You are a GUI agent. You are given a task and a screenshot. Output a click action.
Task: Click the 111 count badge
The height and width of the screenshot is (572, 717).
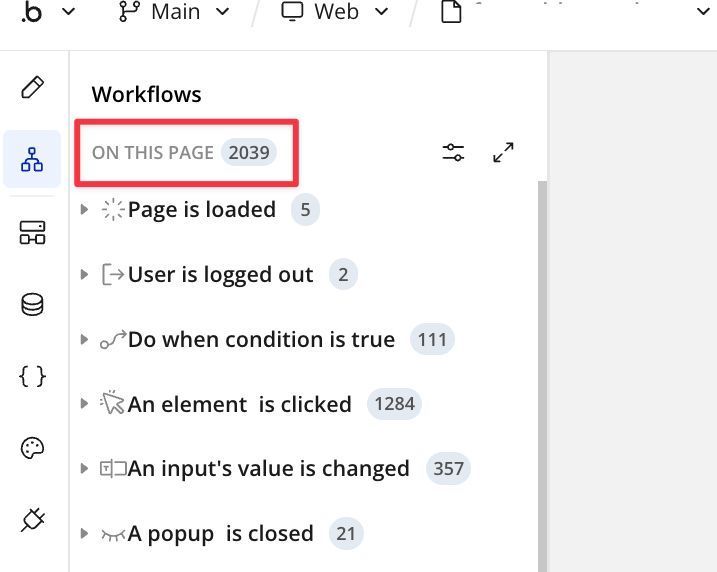coord(432,339)
